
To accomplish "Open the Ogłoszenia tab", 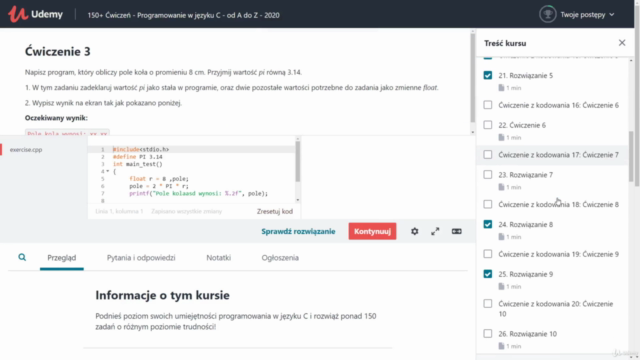I will [280, 258].
